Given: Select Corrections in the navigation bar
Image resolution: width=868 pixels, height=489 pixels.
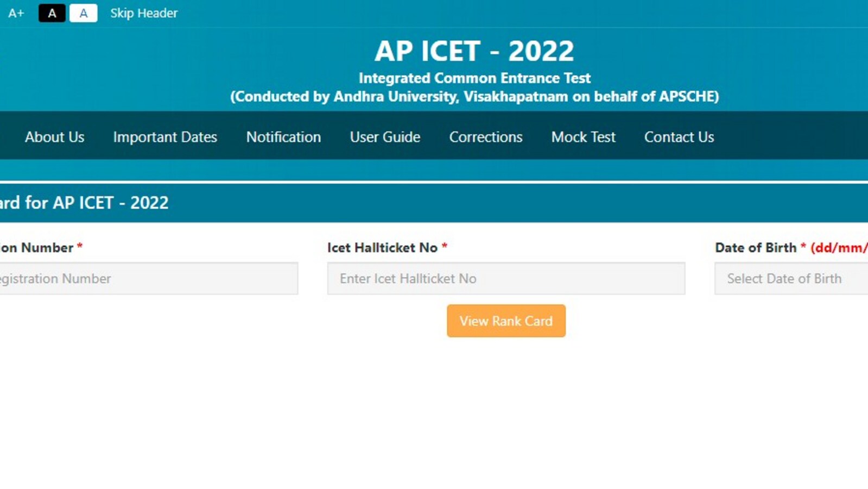Looking at the screenshot, I should pyautogui.click(x=486, y=137).
